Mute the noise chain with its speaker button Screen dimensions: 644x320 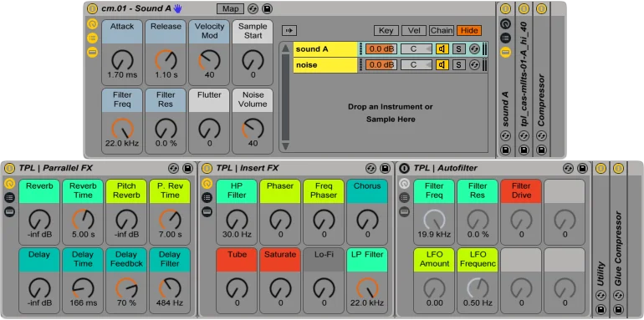(x=442, y=65)
